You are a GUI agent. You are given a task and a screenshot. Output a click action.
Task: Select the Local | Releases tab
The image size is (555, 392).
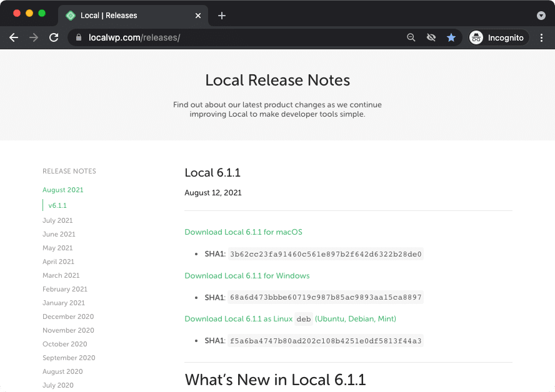(132, 16)
